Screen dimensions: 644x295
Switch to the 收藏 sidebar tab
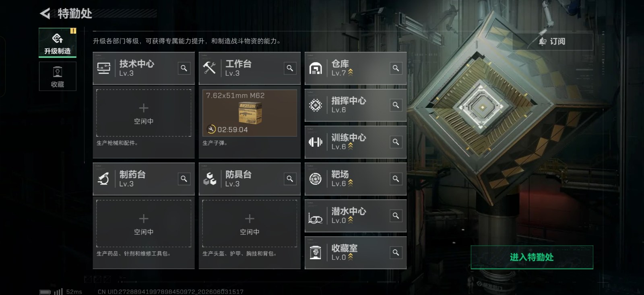pyautogui.click(x=58, y=76)
